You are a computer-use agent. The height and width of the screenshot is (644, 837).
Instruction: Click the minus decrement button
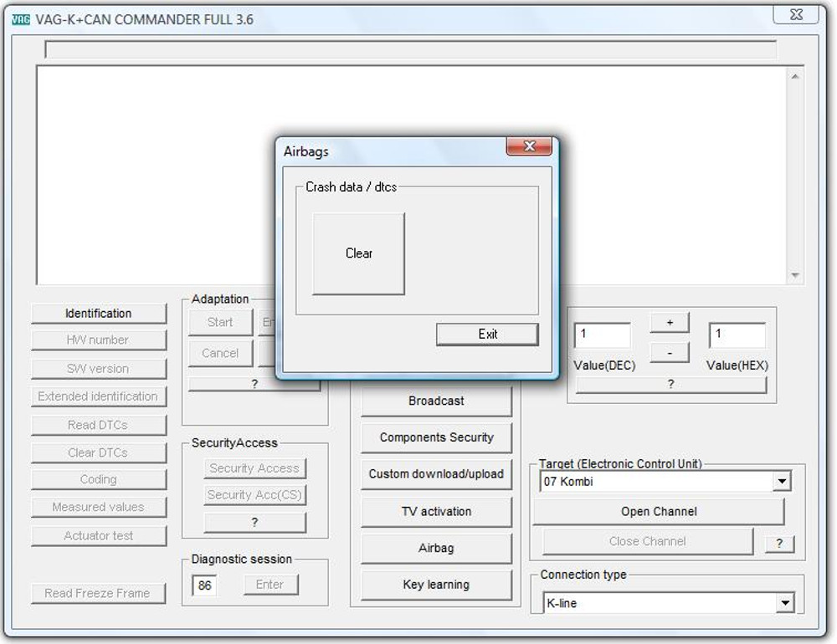click(670, 353)
